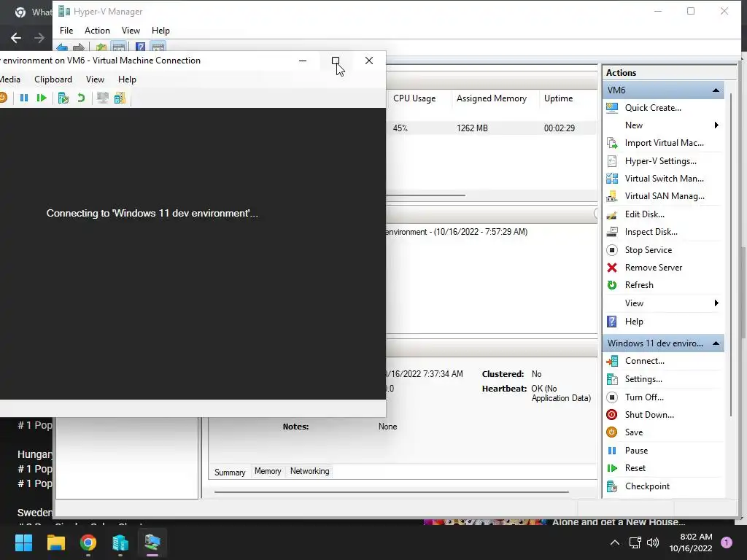The width and height of the screenshot is (747, 560).
Task: Show hidden system tray icons chevron
Action: tap(615, 542)
